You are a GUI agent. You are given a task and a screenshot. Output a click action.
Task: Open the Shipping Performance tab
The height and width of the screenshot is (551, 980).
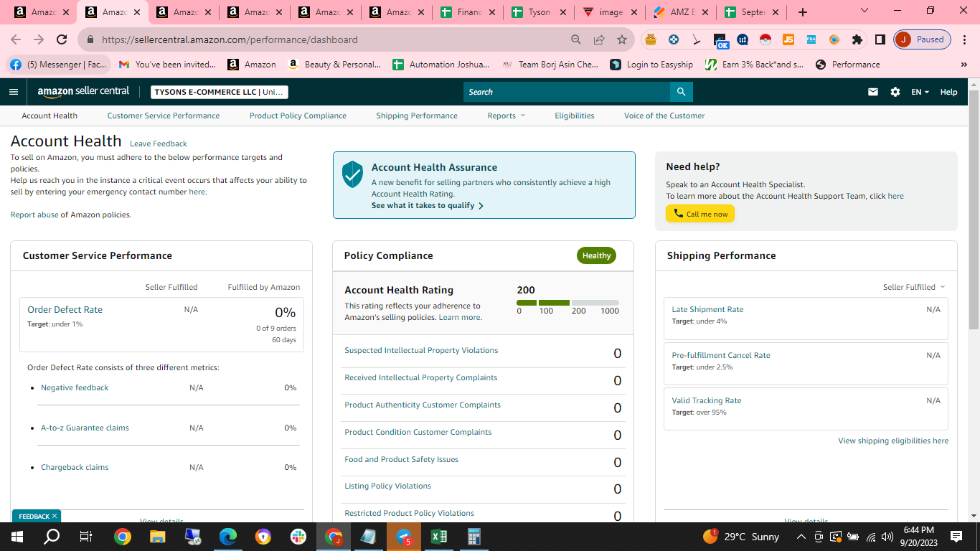pos(417,116)
